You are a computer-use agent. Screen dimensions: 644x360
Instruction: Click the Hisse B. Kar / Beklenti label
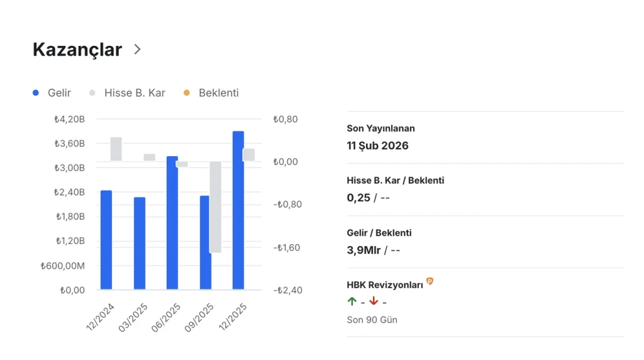[x=395, y=181]
